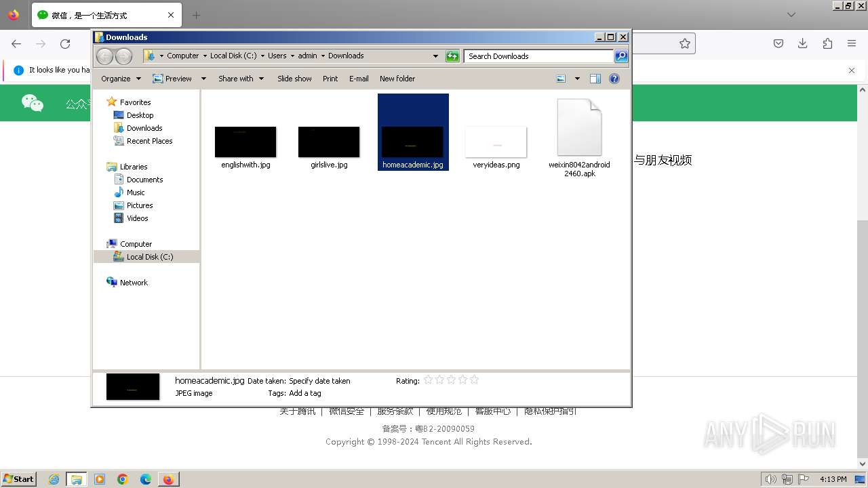Click Print in the Explorer toolbar

(x=330, y=79)
